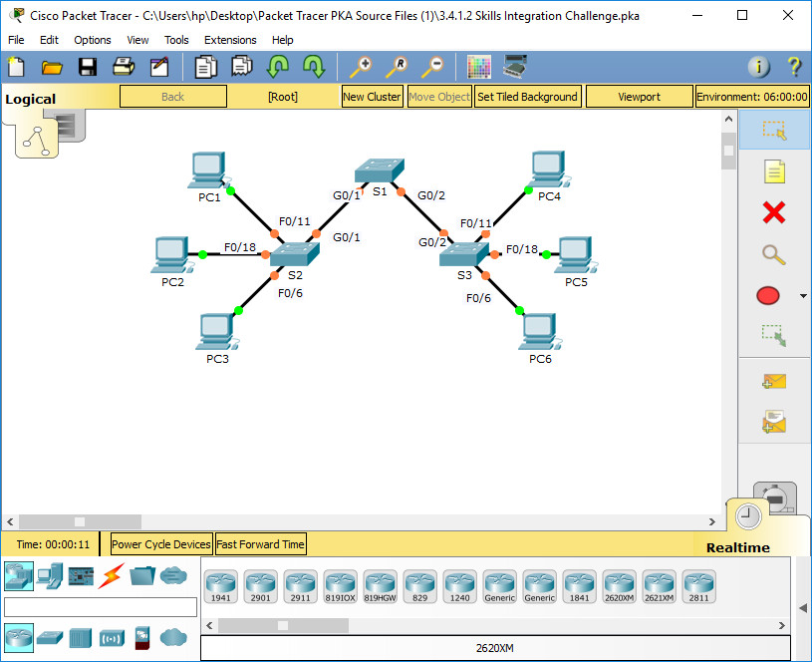Click switch S1 in topology
Viewport: 812px width, 662px height.
click(380, 170)
